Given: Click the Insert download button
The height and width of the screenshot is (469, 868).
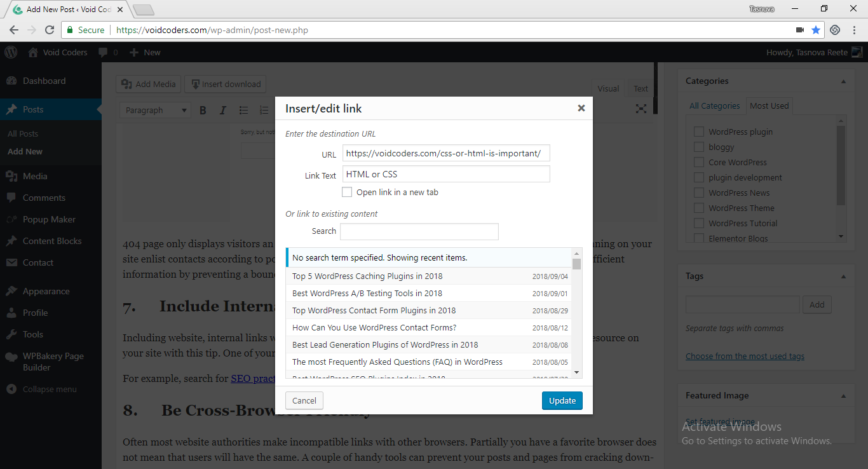Looking at the screenshot, I should [225, 84].
